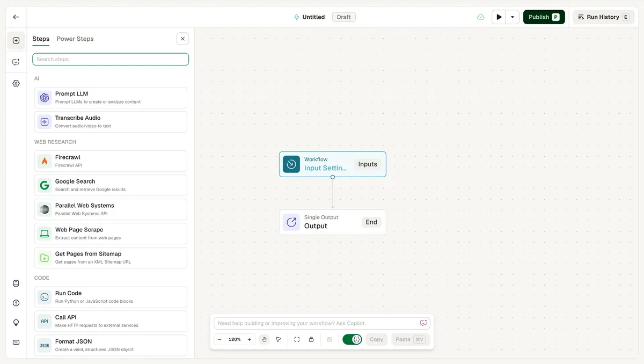Click the Publish button

point(544,17)
